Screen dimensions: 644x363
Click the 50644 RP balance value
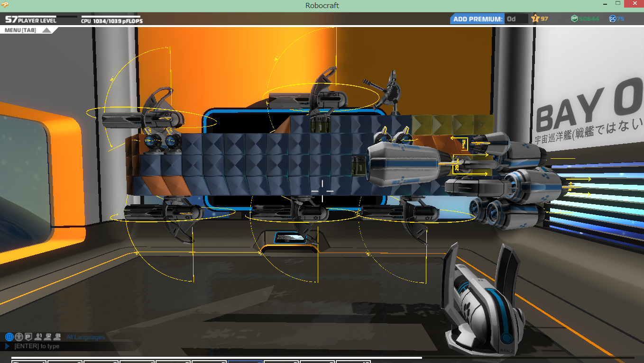(x=589, y=19)
